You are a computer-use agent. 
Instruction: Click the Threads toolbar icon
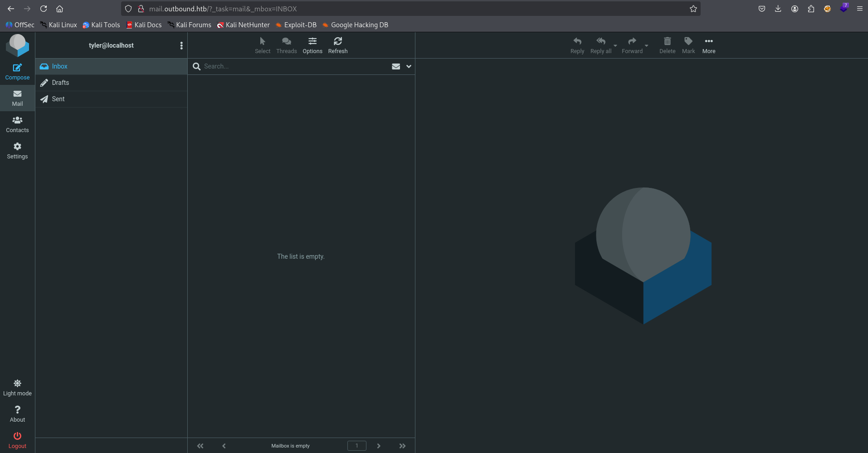pos(286,45)
